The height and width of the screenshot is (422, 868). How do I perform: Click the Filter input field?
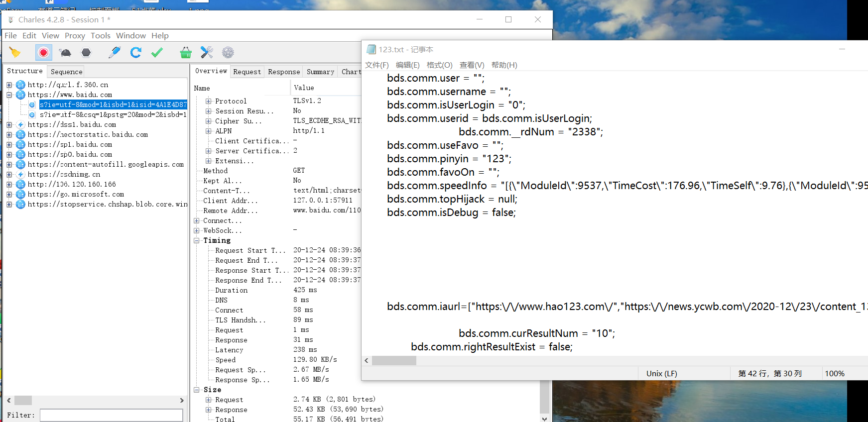(112, 415)
